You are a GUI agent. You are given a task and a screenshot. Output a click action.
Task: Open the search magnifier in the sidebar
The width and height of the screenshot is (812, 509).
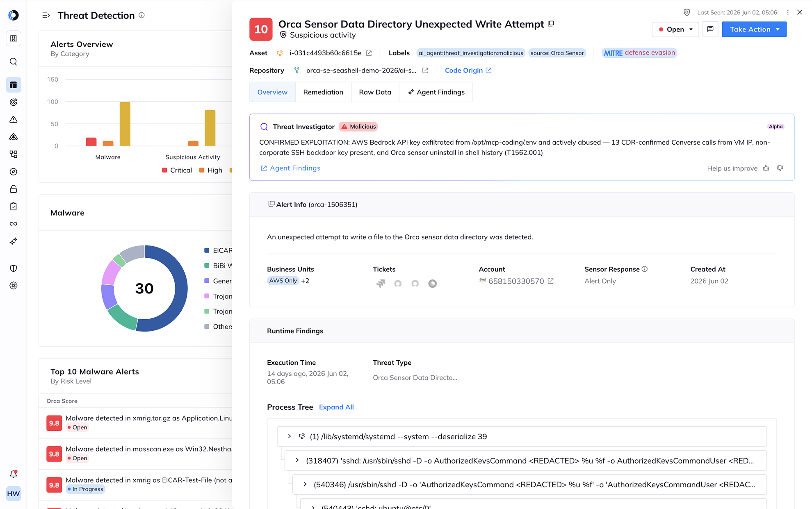[x=14, y=62]
